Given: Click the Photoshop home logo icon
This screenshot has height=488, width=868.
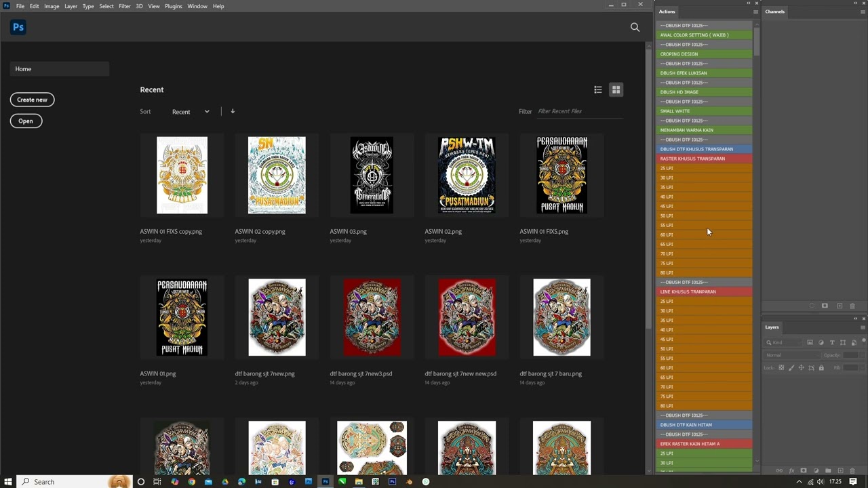Looking at the screenshot, I should pos(18,27).
